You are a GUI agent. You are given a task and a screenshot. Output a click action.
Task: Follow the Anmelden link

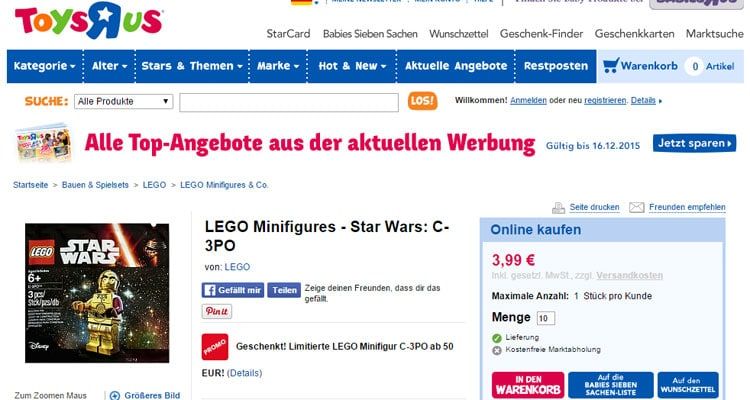[x=528, y=100]
